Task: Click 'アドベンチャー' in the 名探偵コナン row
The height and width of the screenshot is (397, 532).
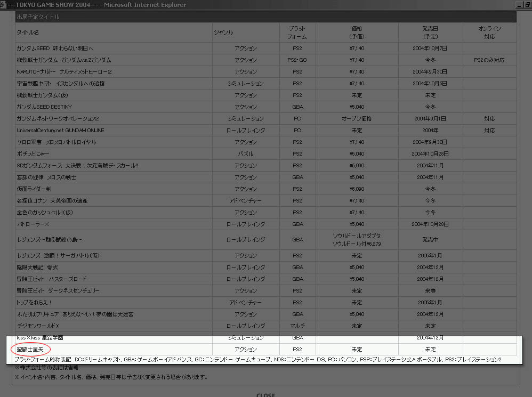Action: (x=245, y=201)
